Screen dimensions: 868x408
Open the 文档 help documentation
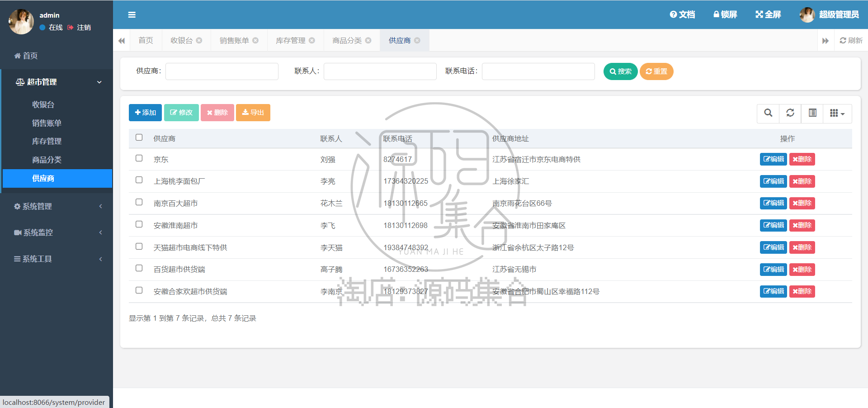click(x=682, y=14)
